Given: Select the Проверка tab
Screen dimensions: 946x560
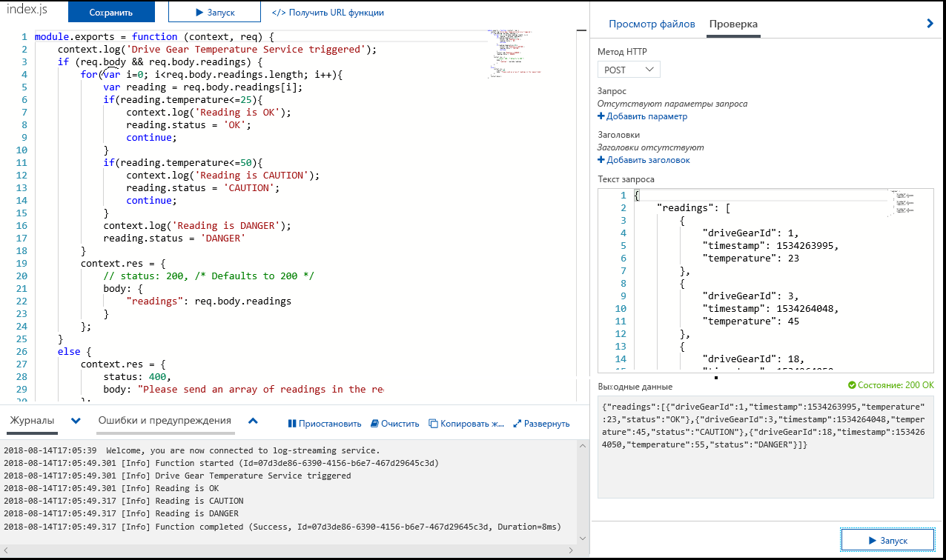Looking at the screenshot, I should tap(733, 24).
